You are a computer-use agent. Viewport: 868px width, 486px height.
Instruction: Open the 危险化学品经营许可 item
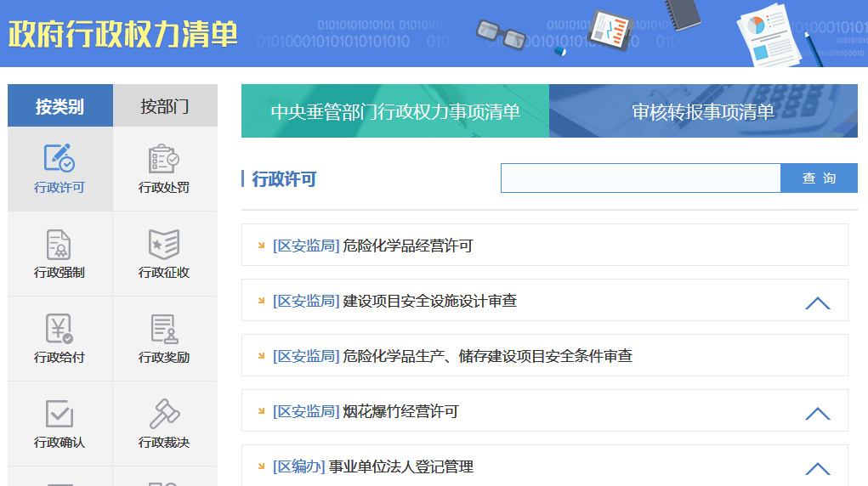[x=407, y=246]
